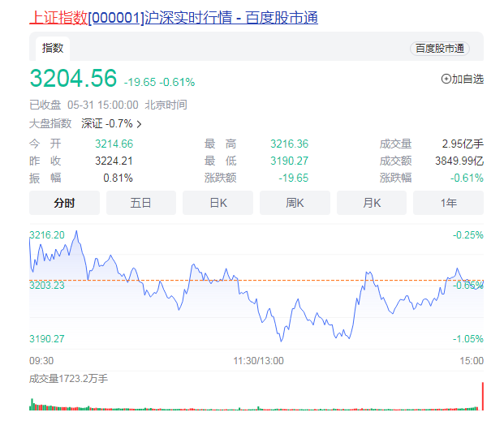Switch chart to 五日 view
This screenshot has height=421, width=504.
(x=141, y=203)
